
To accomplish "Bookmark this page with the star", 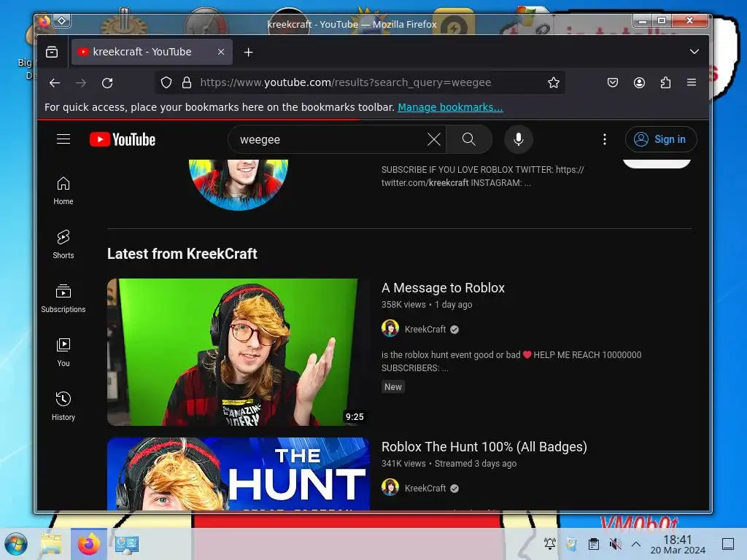I will pyautogui.click(x=554, y=83).
